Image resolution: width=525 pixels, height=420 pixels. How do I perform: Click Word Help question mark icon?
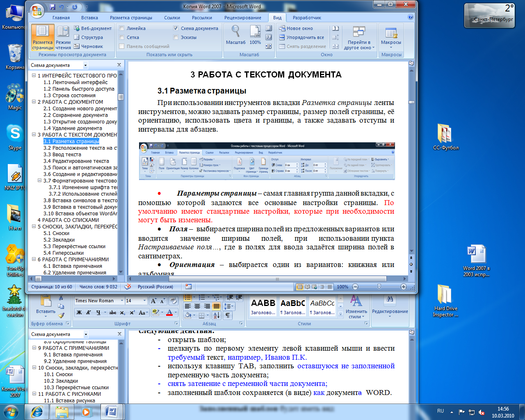[x=411, y=17]
